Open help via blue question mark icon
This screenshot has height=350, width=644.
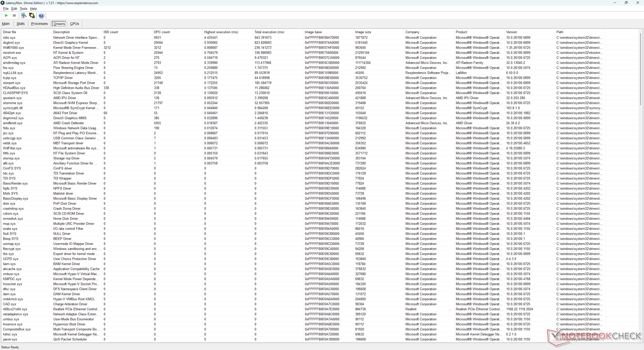[41, 15]
